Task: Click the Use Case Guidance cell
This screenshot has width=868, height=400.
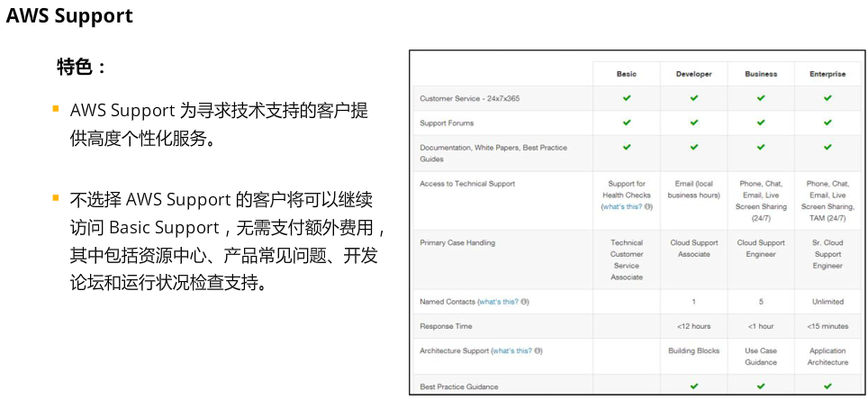Action: pos(761,357)
